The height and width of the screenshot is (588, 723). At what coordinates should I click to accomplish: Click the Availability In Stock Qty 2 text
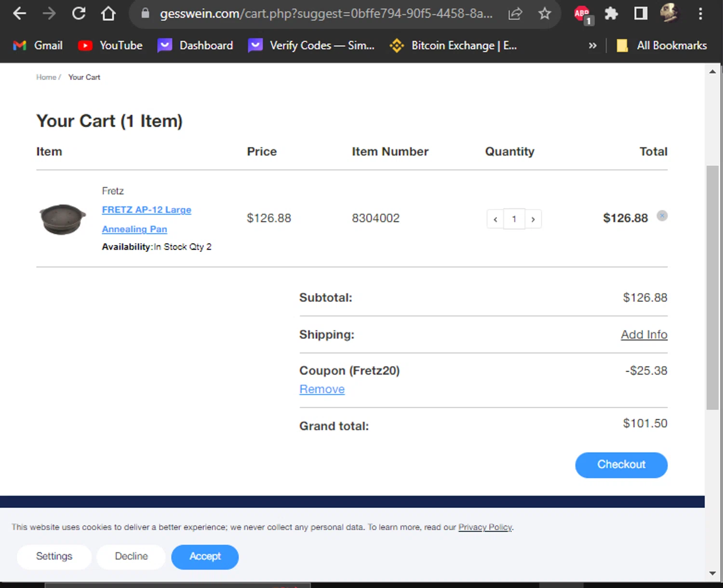click(x=157, y=247)
